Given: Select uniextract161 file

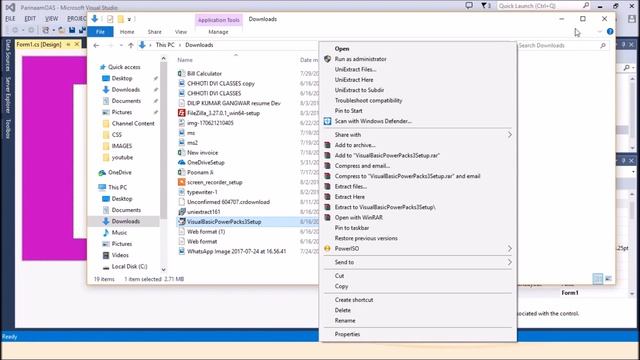Looking at the screenshot, I should point(203,212).
